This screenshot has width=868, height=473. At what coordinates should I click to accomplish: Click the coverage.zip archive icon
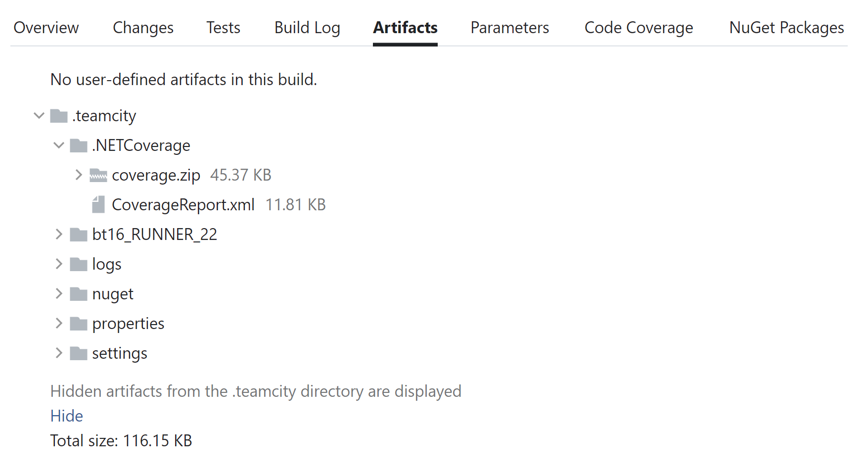[x=98, y=175]
